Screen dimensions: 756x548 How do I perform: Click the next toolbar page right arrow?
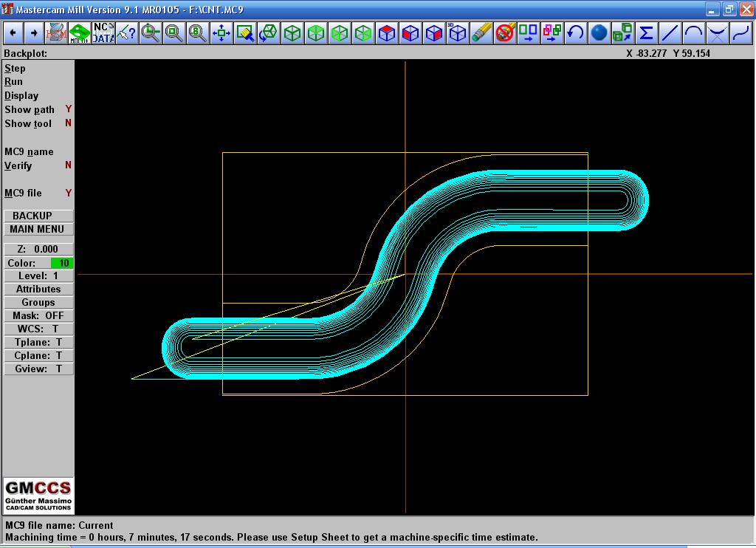tap(34, 32)
